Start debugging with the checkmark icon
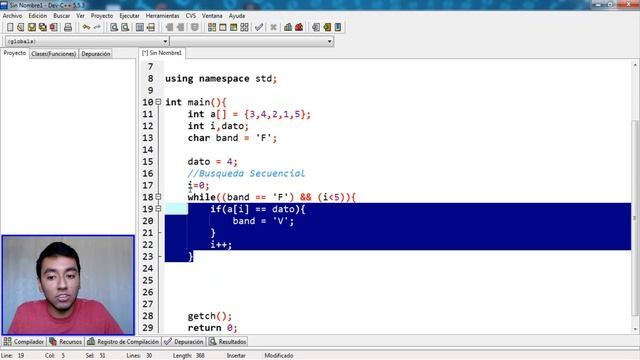 (259, 27)
